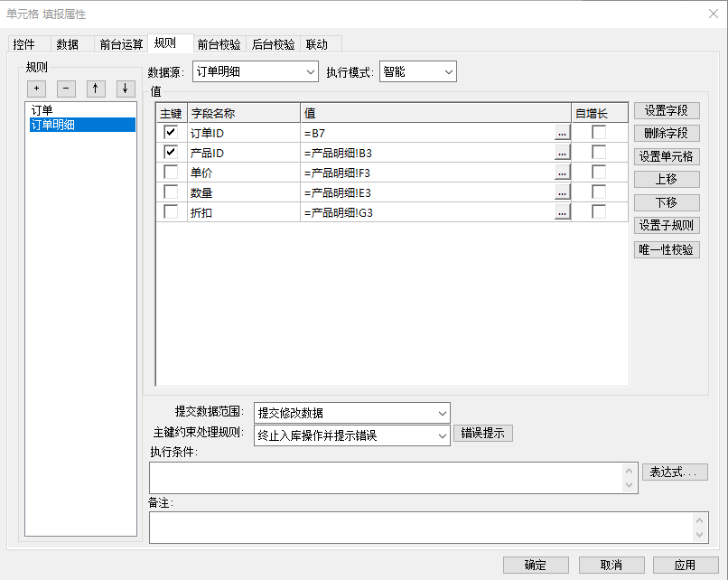Open 主键约束处理规则 dropdown
This screenshot has width=728, height=580.
(x=351, y=435)
